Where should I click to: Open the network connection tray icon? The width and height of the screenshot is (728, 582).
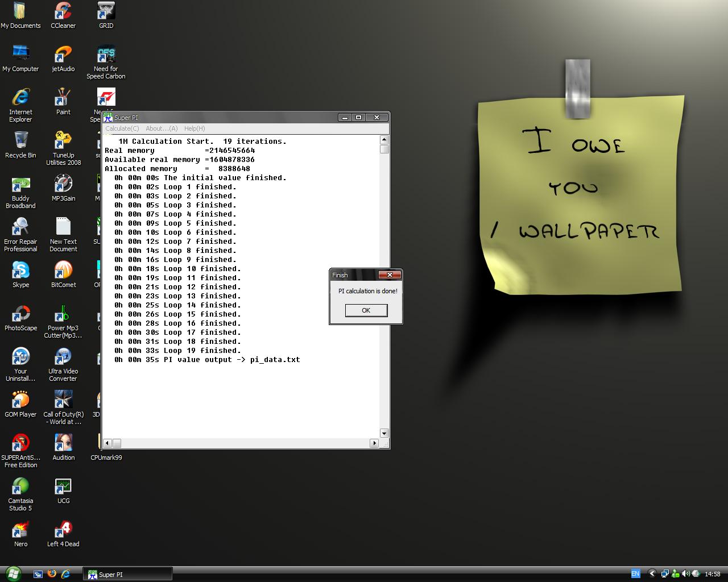click(664, 574)
